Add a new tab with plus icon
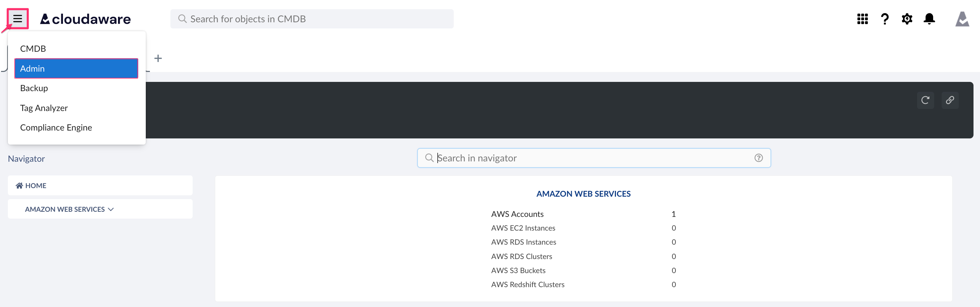 (x=158, y=58)
